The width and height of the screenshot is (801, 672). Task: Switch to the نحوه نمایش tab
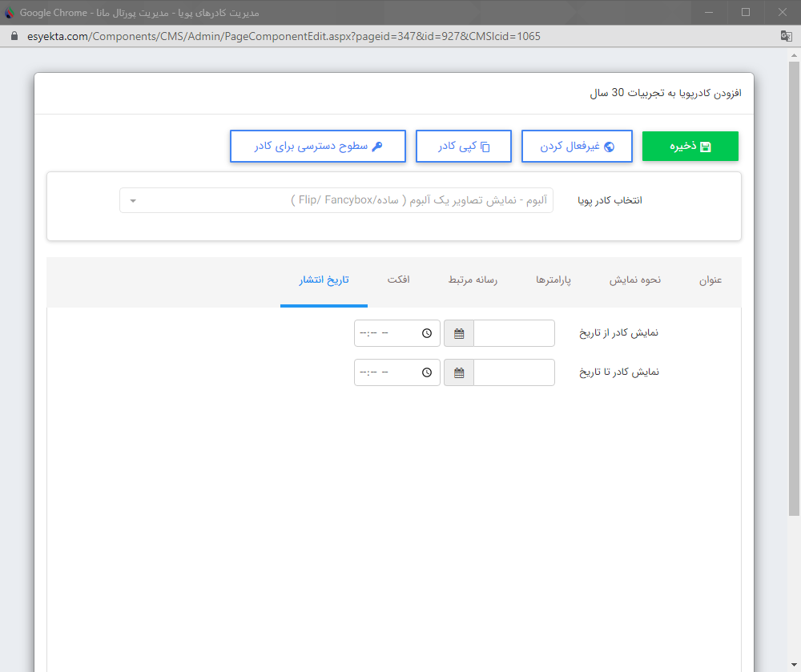click(x=634, y=281)
